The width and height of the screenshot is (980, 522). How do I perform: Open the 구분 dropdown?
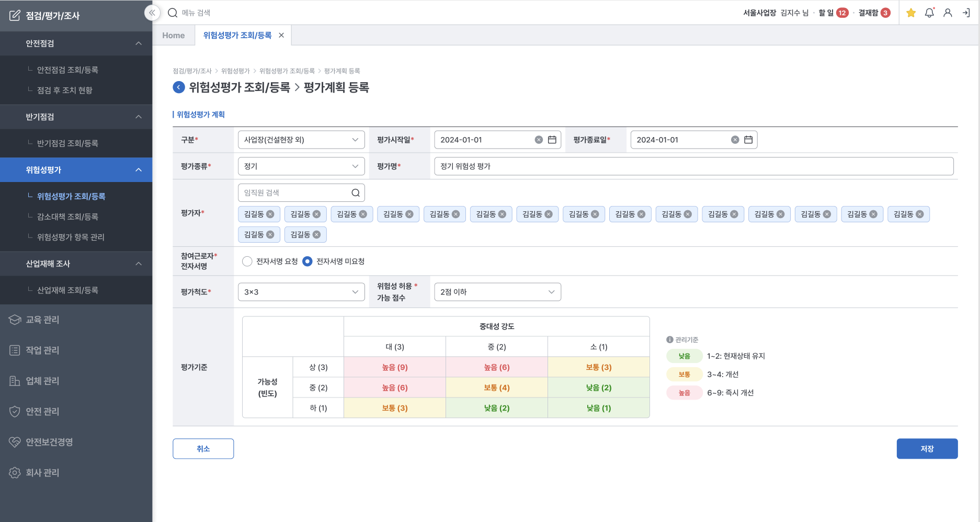pyautogui.click(x=301, y=140)
